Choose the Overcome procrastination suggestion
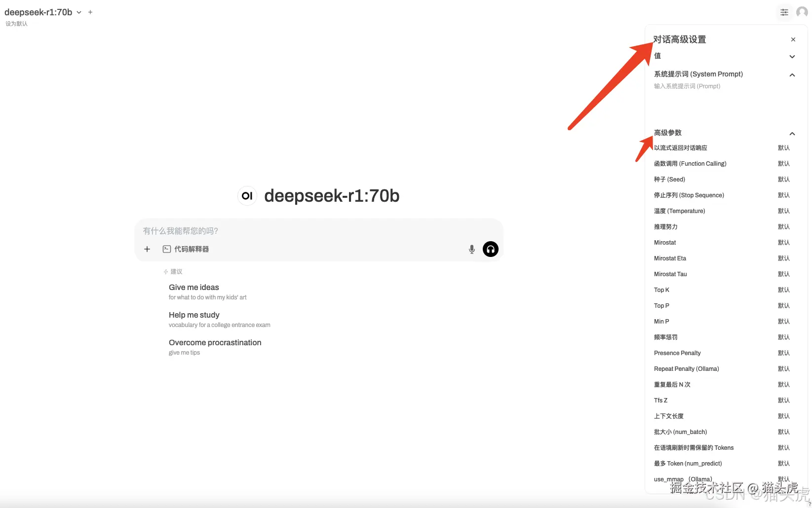This screenshot has width=812, height=508. pos(215,347)
